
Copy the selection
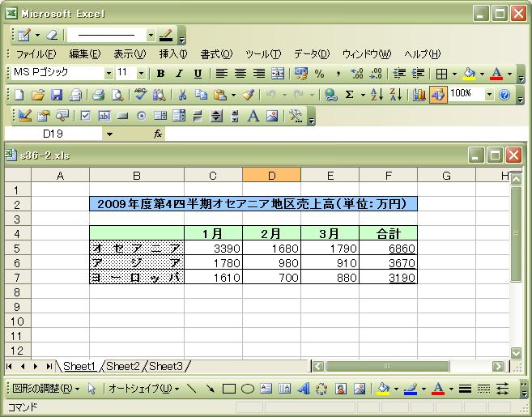pyautogui.click(x=202, y=95)
